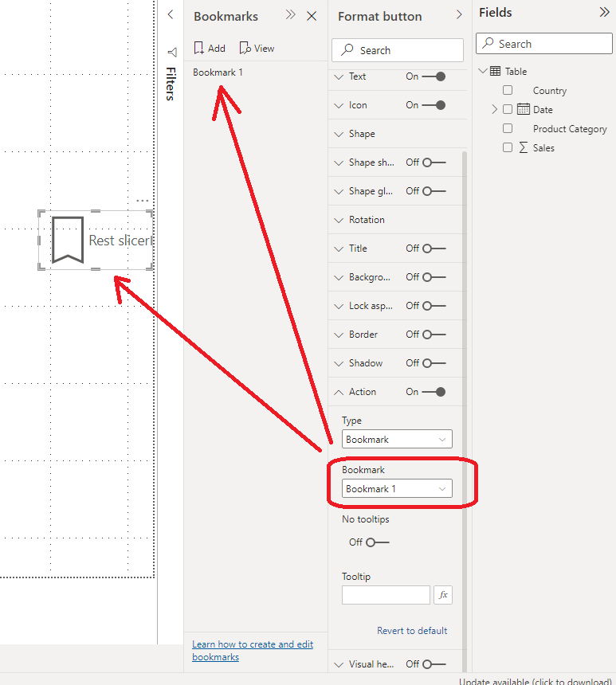Turn off the Action toggle
This screenshot has width=616, height=685.
pyautogui.click(x=434, y=392)
